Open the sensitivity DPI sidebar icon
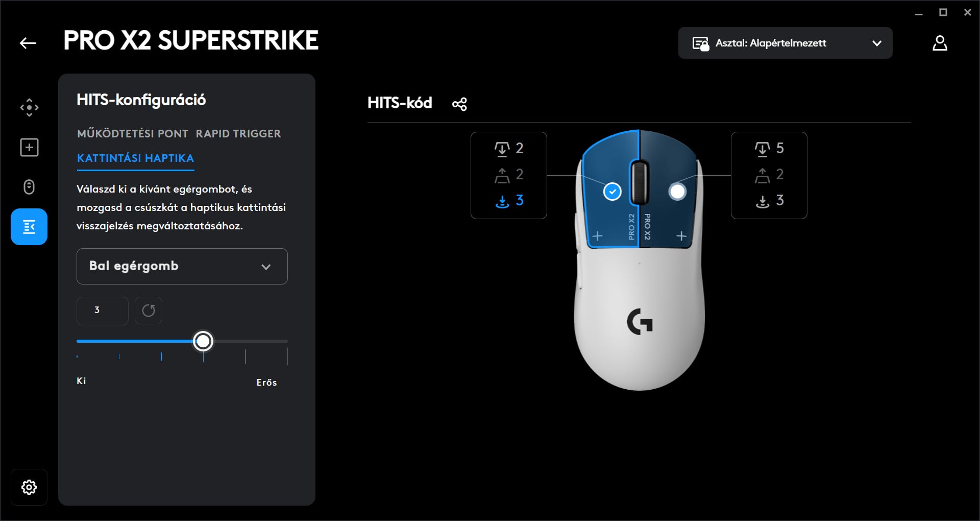 pyautogui.click(x=29, y=108)
